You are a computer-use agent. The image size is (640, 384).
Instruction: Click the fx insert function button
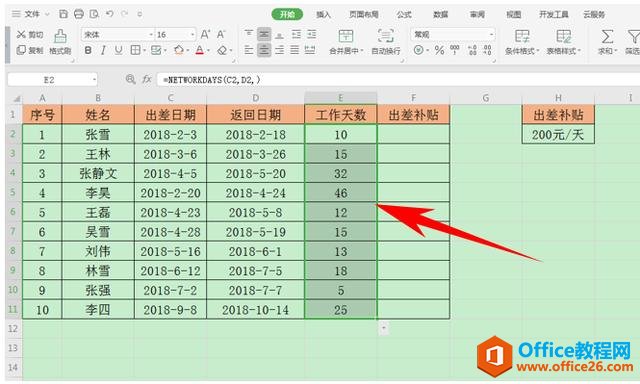[x=147, y=80]
